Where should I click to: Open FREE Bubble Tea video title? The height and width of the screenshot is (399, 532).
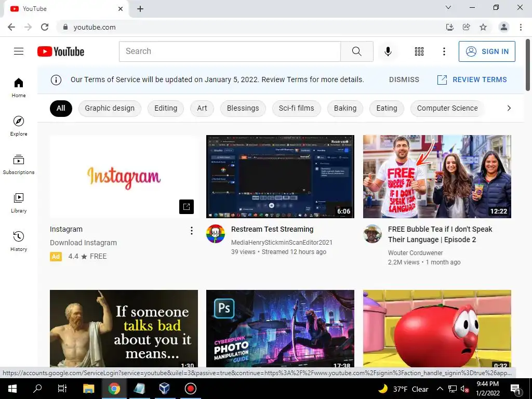(440, 234)
